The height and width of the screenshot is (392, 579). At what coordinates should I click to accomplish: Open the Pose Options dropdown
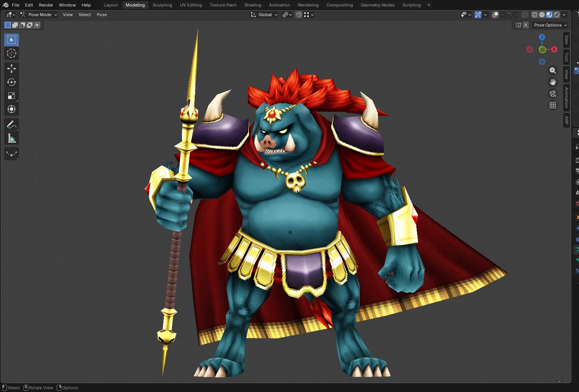pyautogui.click(x=550, y=25)
